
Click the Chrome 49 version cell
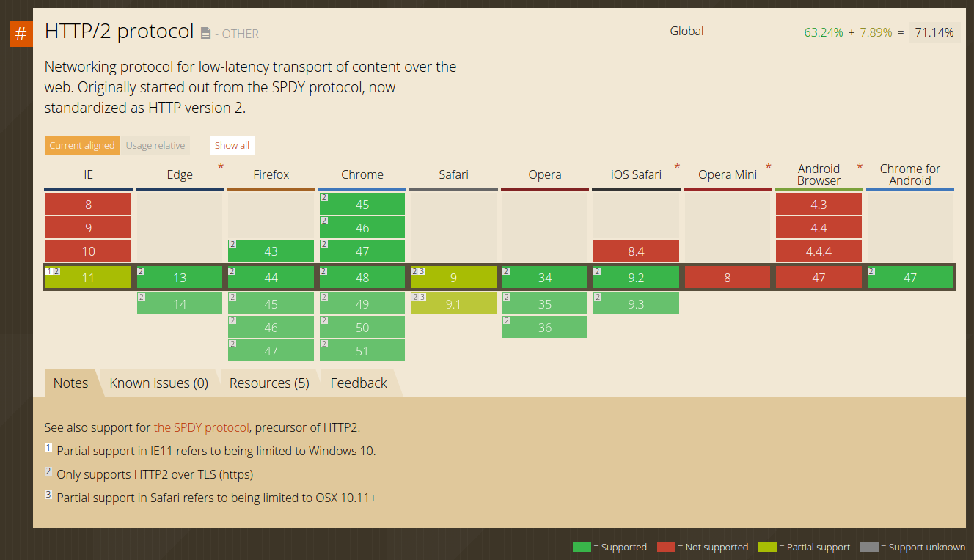point(362,303)
